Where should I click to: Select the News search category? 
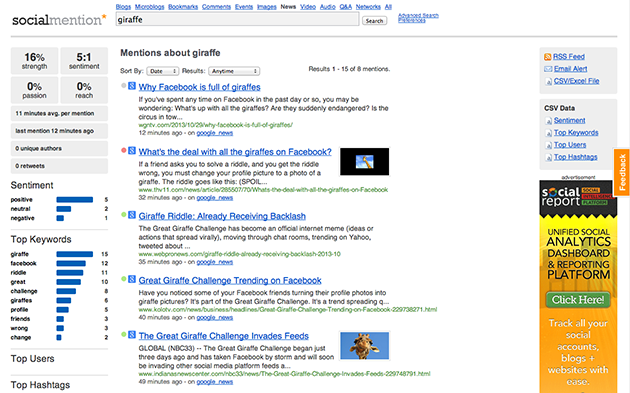point(288,7)
